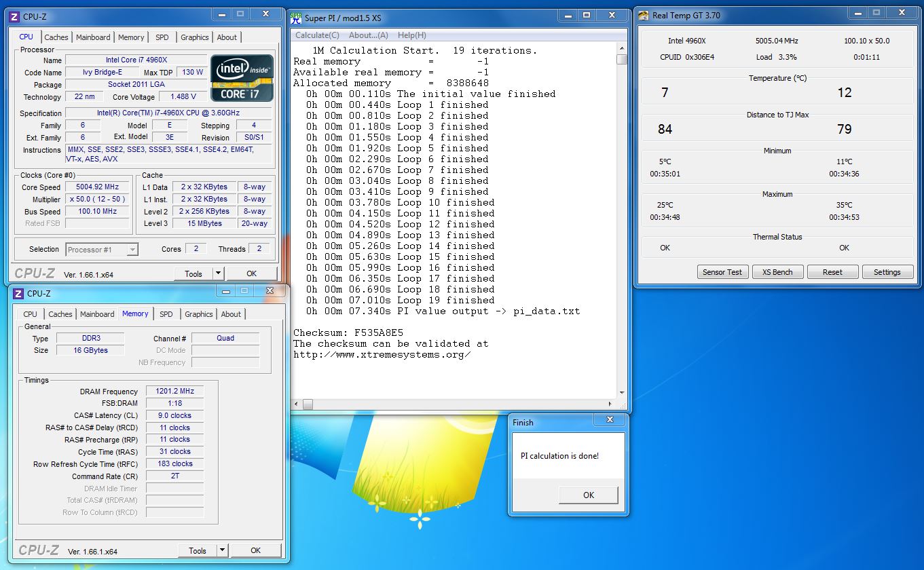This screenshot has width=924, height=570.
Task: Click the Intel Core i7 logo badge
Action: (x=242, y=78)
